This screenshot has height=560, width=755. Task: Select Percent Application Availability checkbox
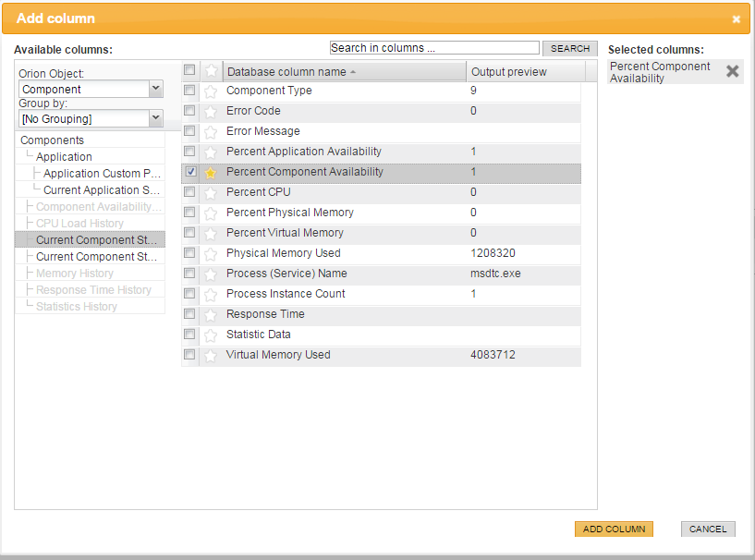(x=189, y=152)
